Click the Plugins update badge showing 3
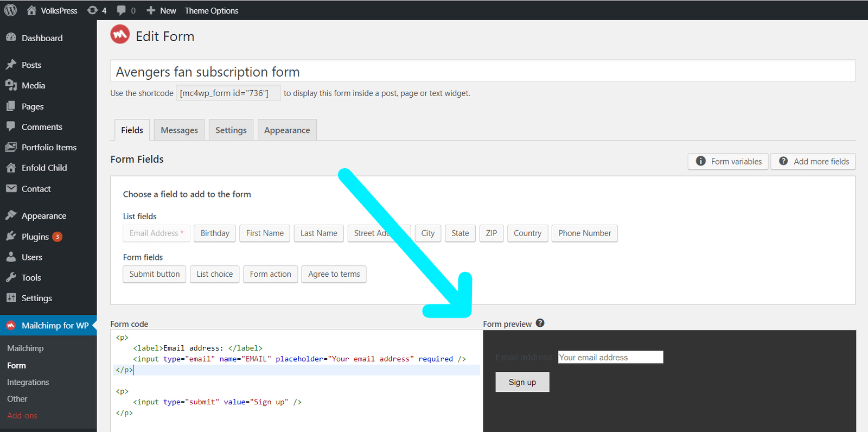The image size is (868, 432). pyautogui.click(x=57, y=237)
